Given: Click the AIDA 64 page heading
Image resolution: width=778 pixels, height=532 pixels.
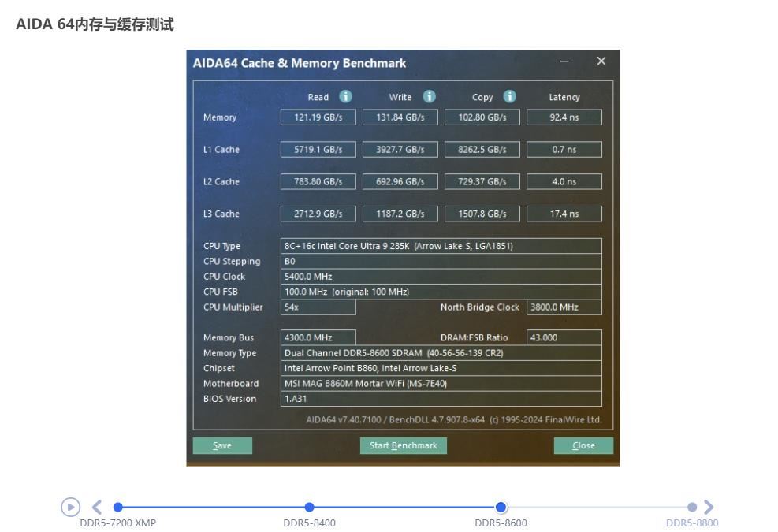Looking at the screenshot, I should click(95, 24).
